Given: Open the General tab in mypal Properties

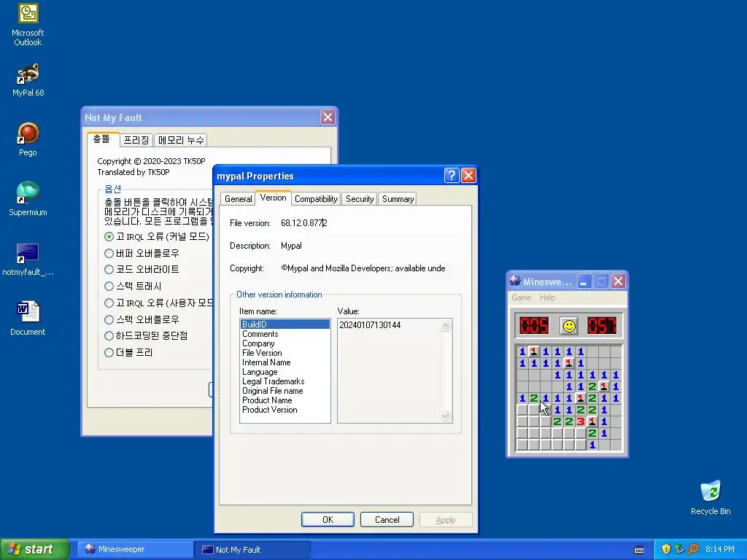Looking at the screenshot, I should point(239,199).
